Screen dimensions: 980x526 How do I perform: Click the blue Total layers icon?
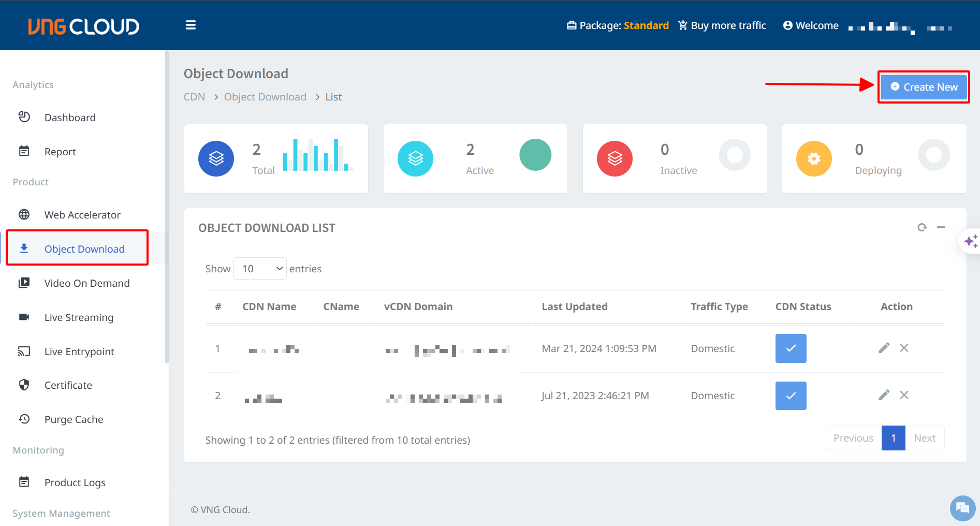click(216, 158)
